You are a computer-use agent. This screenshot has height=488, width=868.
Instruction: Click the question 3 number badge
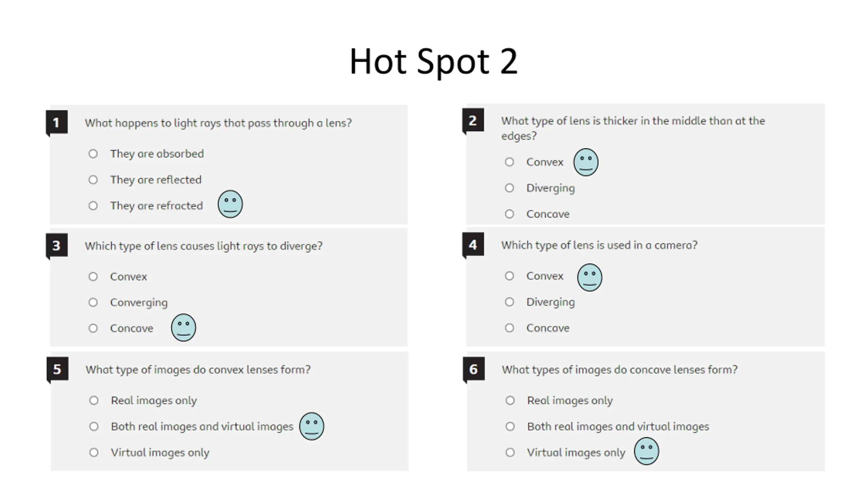[57, 245]
